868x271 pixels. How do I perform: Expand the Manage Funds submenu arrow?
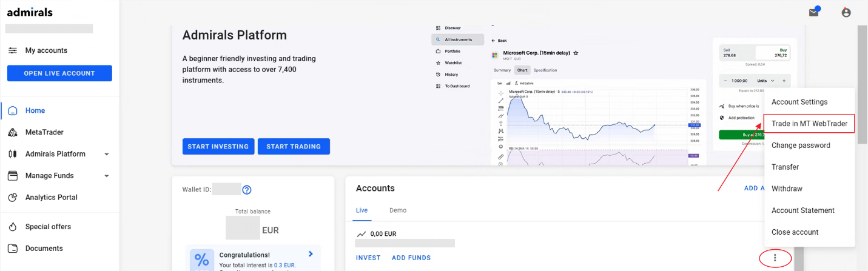pos(107,176)
